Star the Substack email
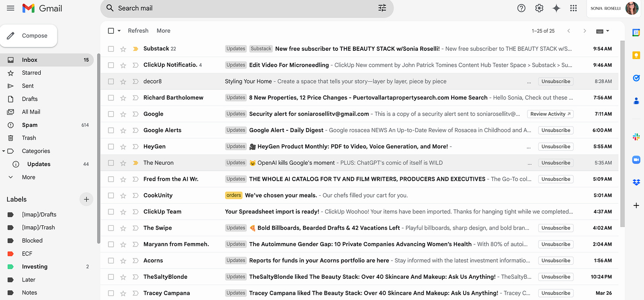The width and height of the screenshot is (644, 300). tap(123, 49)
